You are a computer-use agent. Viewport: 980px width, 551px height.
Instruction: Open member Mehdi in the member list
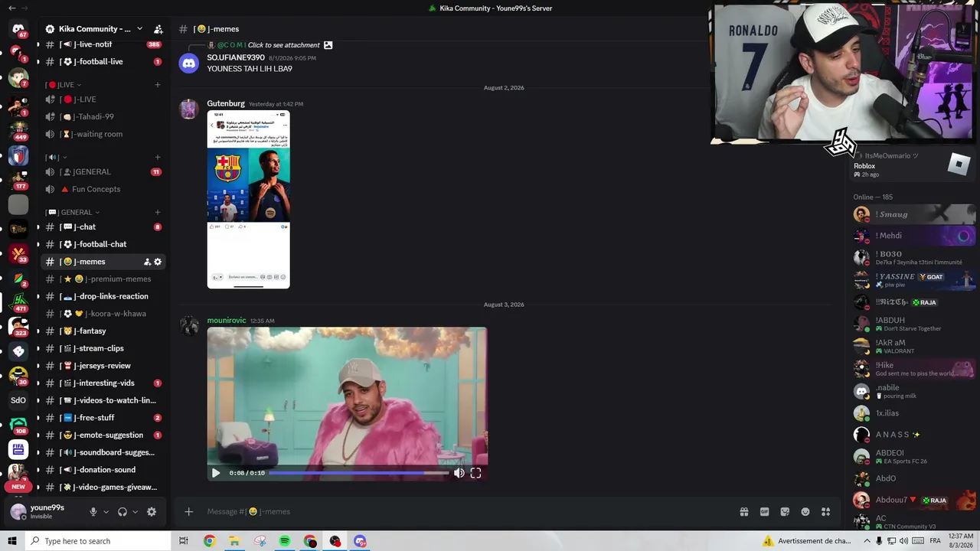click(x=914, y=236)
